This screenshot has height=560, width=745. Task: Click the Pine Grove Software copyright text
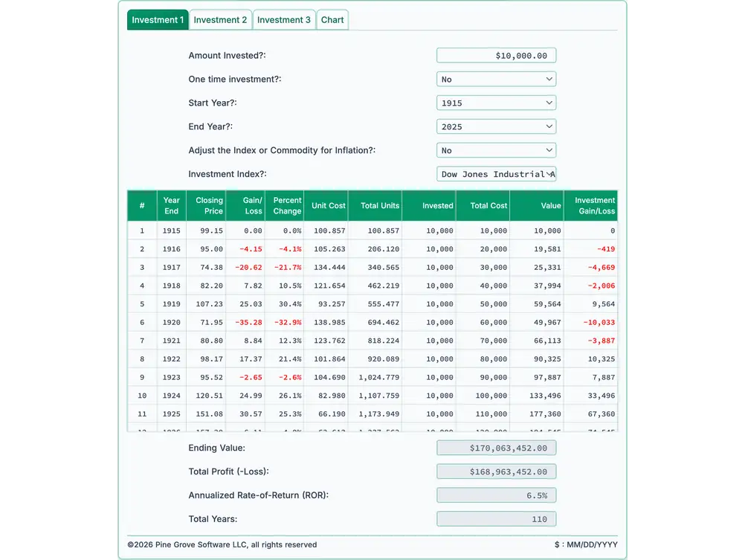coord(222,545)
